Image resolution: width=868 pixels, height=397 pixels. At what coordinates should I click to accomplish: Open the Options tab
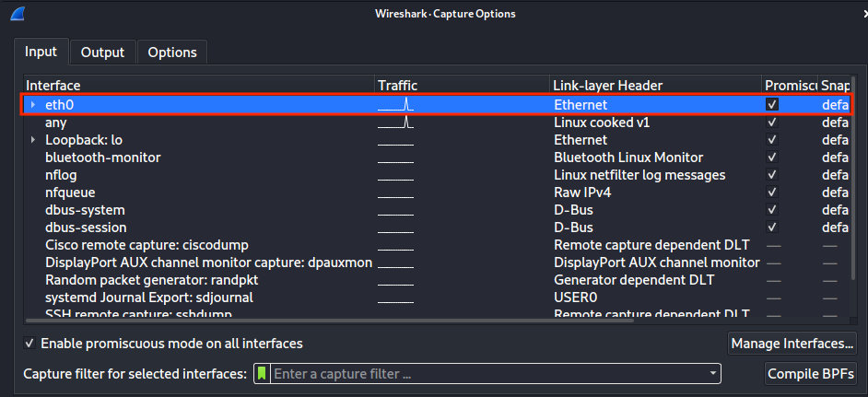[x=172, y=53]
